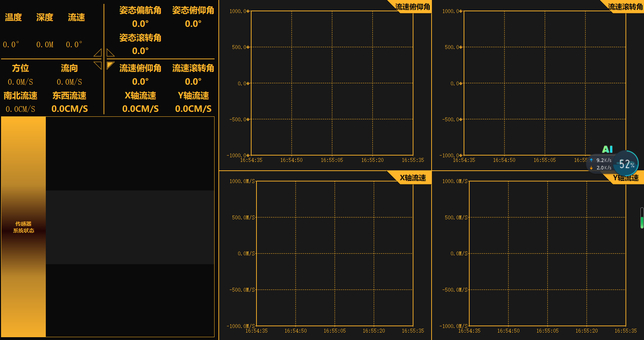Click the 0.0CM/S value under 东西流速

70,109
